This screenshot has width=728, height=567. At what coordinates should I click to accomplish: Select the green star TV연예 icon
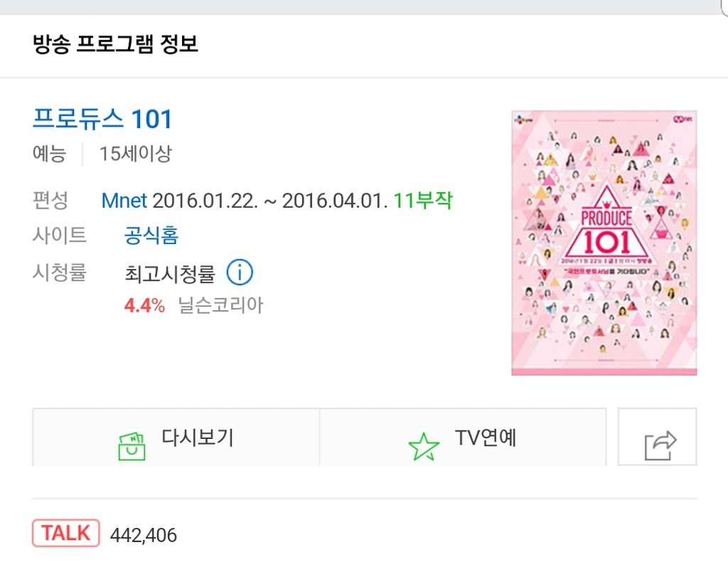pyautogui.click(x=423, y=439)
